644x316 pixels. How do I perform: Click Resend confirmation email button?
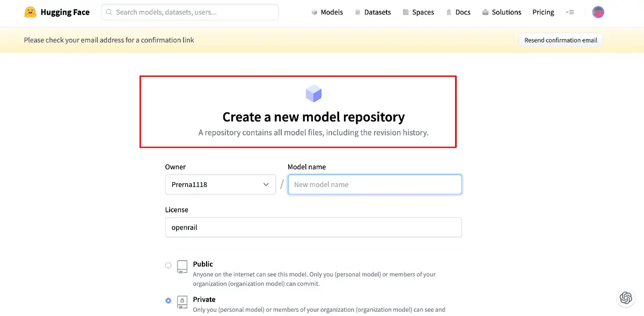click(561, 40)
